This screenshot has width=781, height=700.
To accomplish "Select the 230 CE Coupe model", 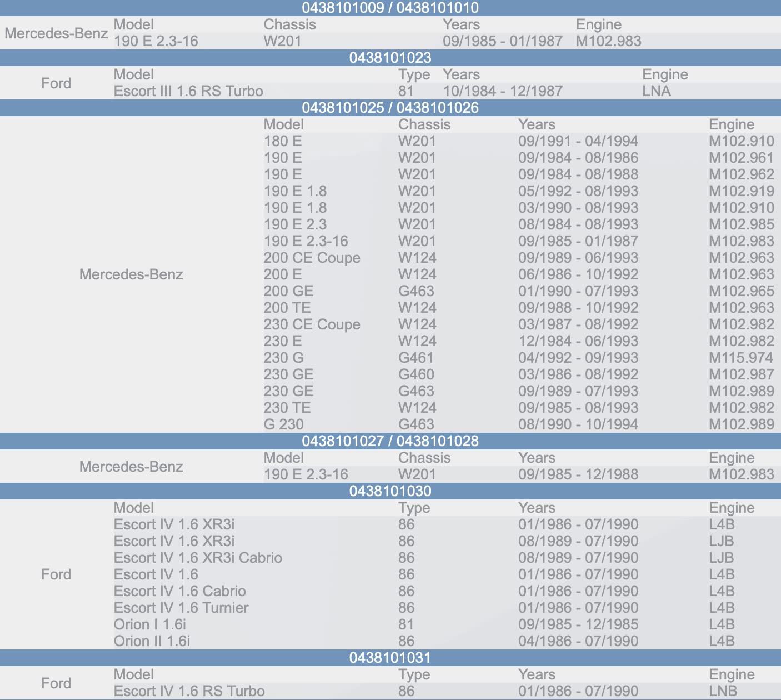I will [x=312, y=324].
